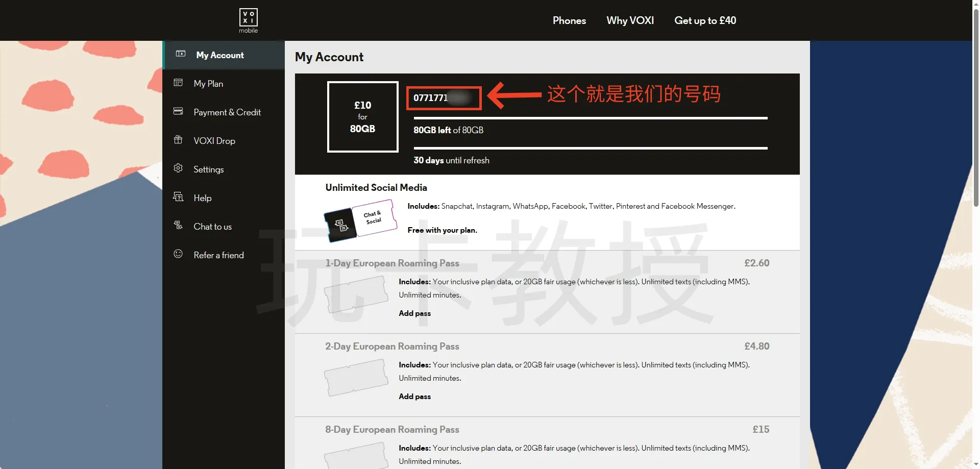Add the 2-Day European Roaming Pass
This screenshot has height=469, width=980.
(414, 397)
